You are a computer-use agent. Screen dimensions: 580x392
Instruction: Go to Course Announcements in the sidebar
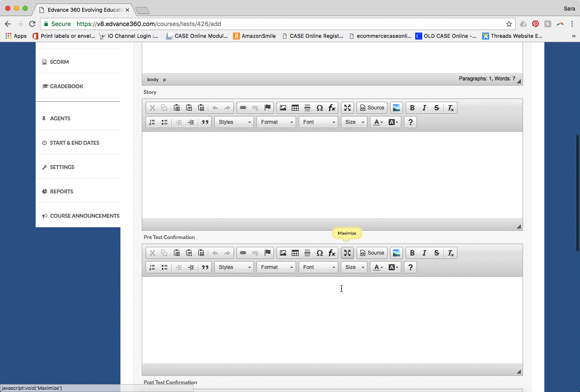point(84,216)
